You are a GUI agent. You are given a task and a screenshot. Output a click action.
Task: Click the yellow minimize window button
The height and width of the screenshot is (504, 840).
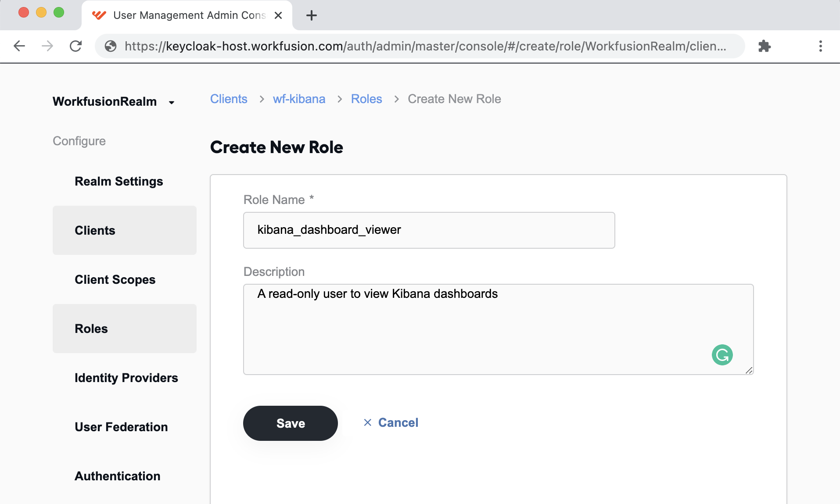[41, 12]
